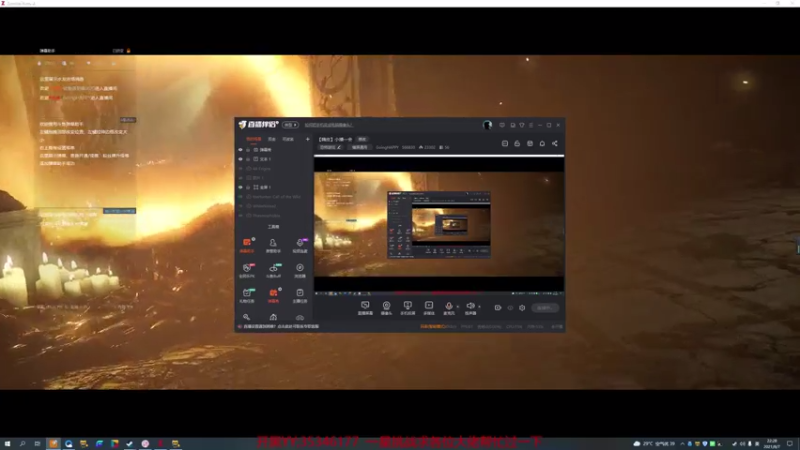
Task: Open the taskbar clock and date
Action: pyautogui.click(x=772, y=444)
